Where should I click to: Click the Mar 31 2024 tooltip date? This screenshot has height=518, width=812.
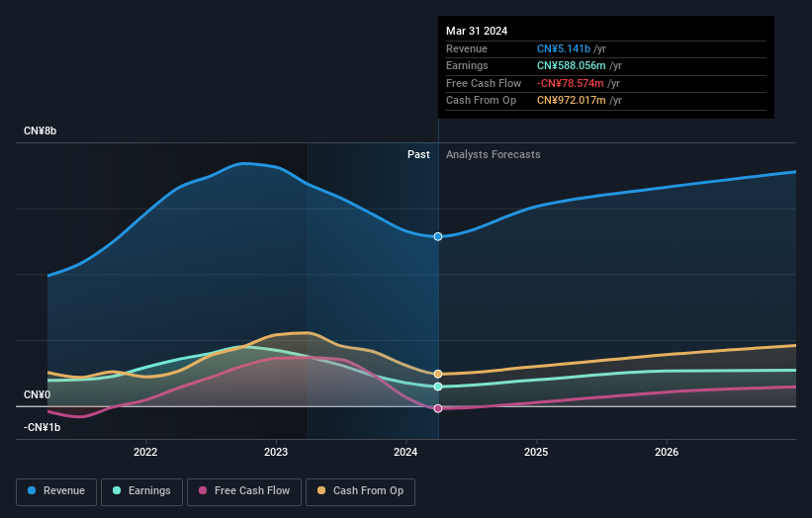point(477,31)
